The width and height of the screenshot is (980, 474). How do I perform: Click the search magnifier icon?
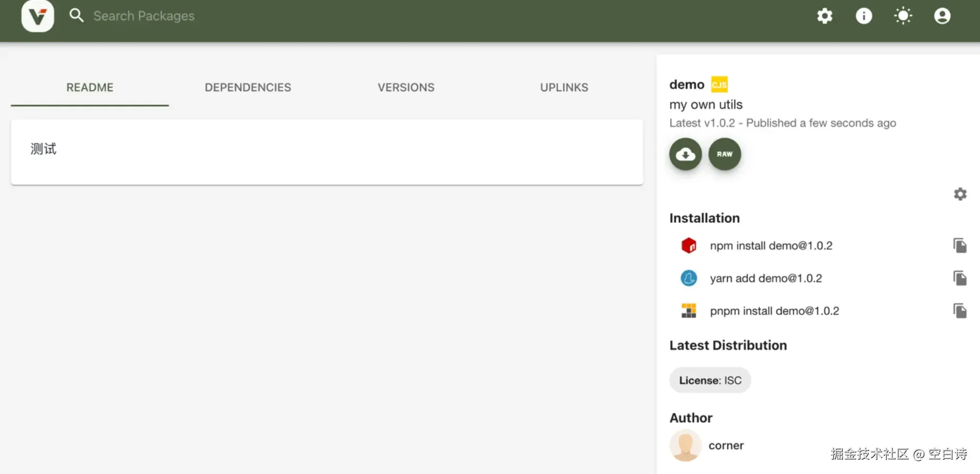click(76, 16)
